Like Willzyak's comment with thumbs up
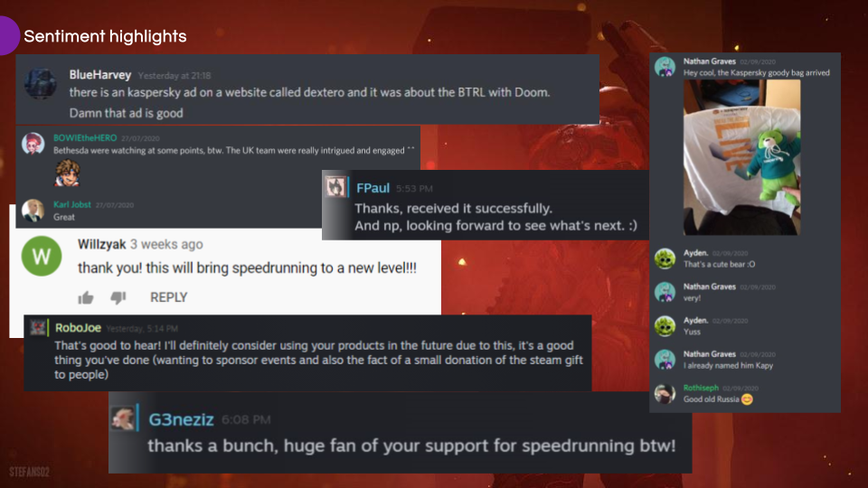 (86, 297)
